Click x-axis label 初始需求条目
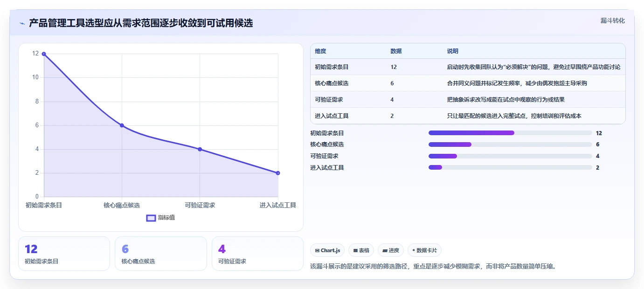Screen dimensions: 644x289 [44, 205]
